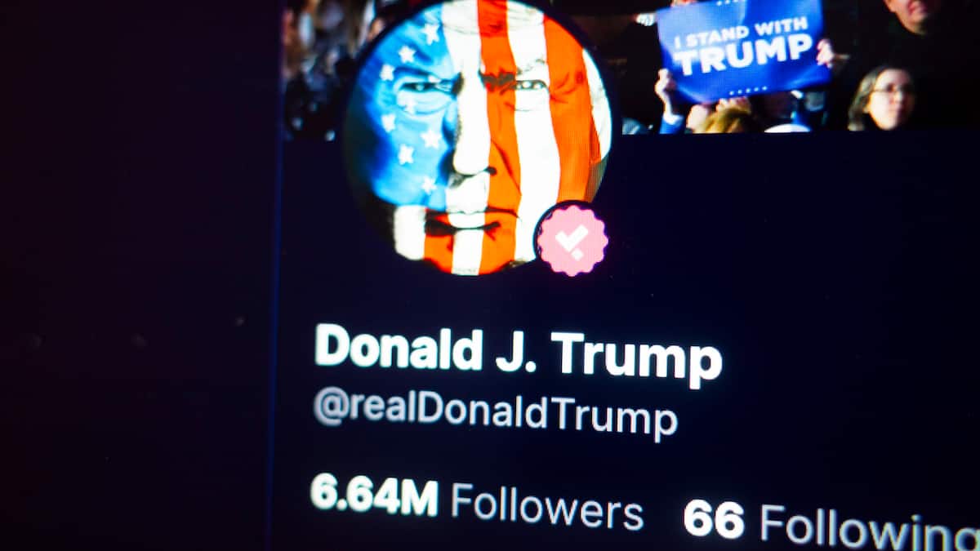
Task: Open the flag-painted profile avatar
Action: [x=478, y=137]
